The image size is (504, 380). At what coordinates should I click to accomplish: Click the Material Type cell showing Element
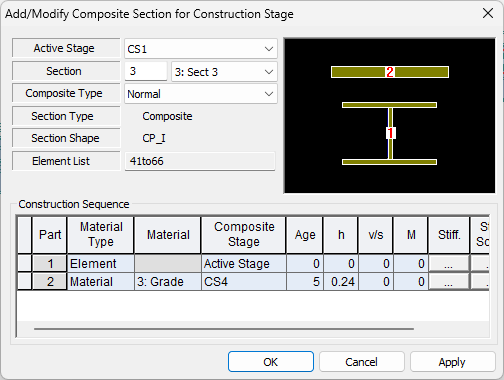pos(101,264)
